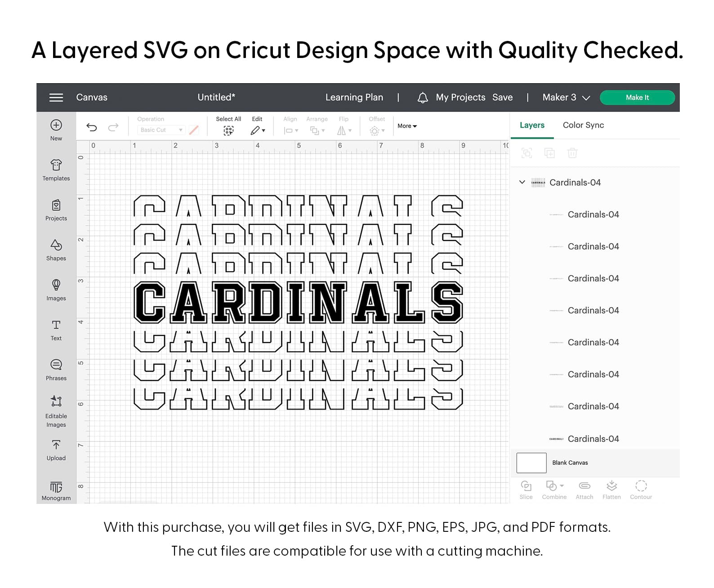Open the Offset dropdown
The width and height of the screenshot is (714, 588).
coord(377,130)
